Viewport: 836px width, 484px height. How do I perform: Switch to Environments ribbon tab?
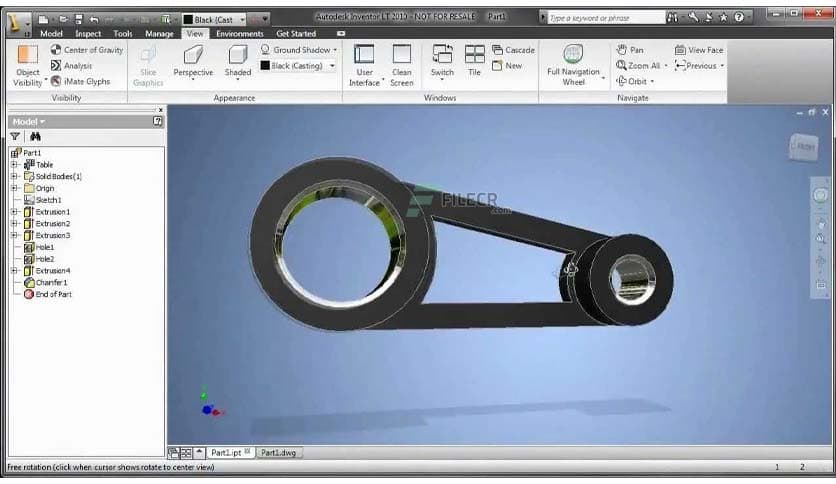coord(240,33)
